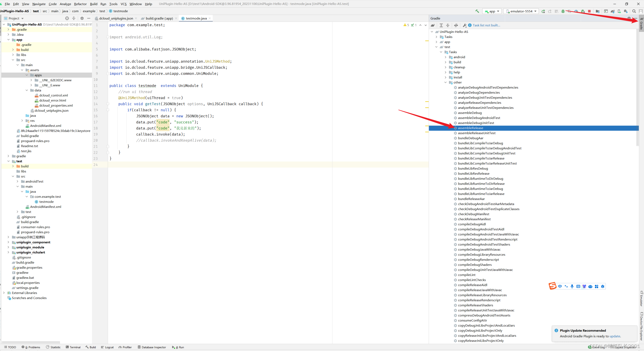
Task: Click the warnings count indicator in editor
Action: (x=406, y=25)
